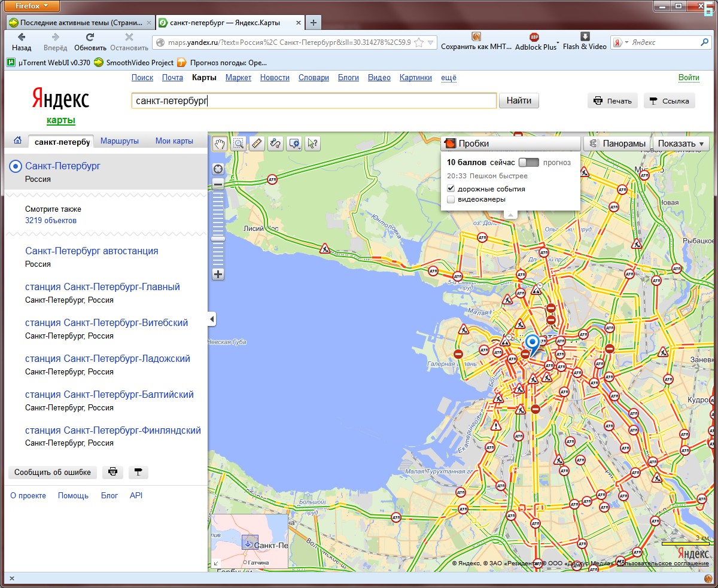
Task: Zoom out with the minus button
Action: (x=218, y=185)
